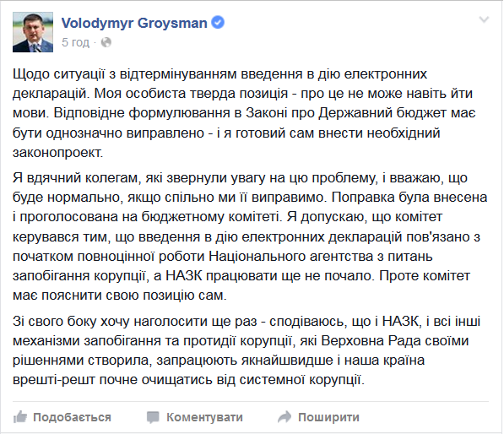
Task: Click the globe public privacy icon
Action: [106, 42]
